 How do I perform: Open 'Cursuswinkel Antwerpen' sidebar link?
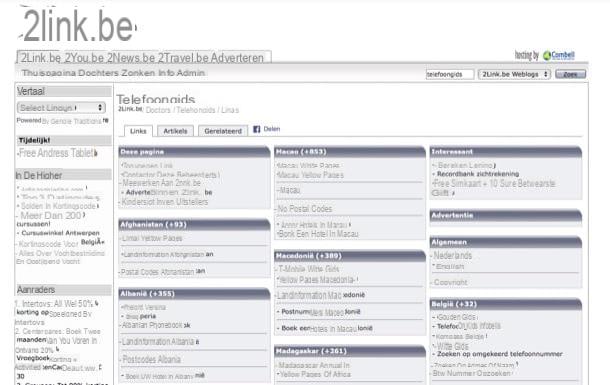coord(60,233)
